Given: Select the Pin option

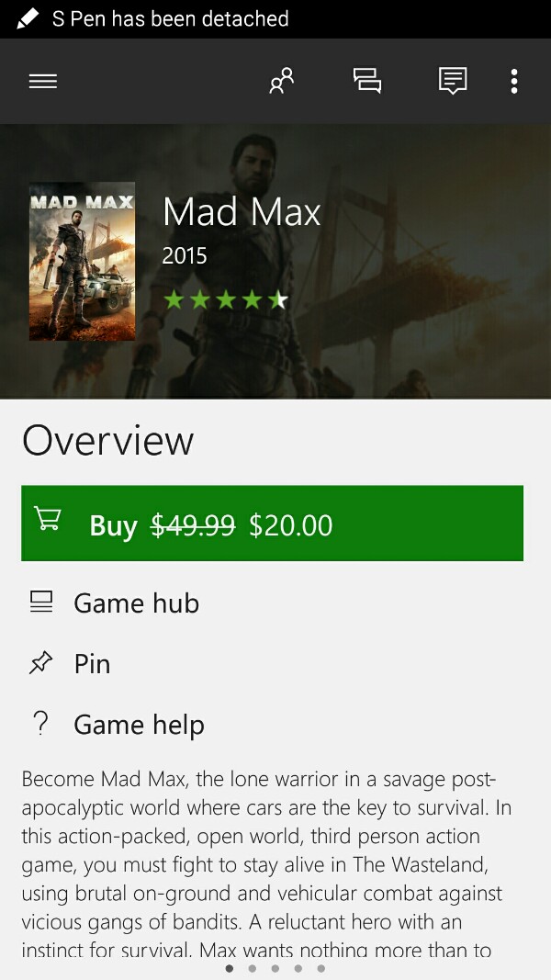Looking at the screenshot, I should pyautogui.click(x=92, y=664).
